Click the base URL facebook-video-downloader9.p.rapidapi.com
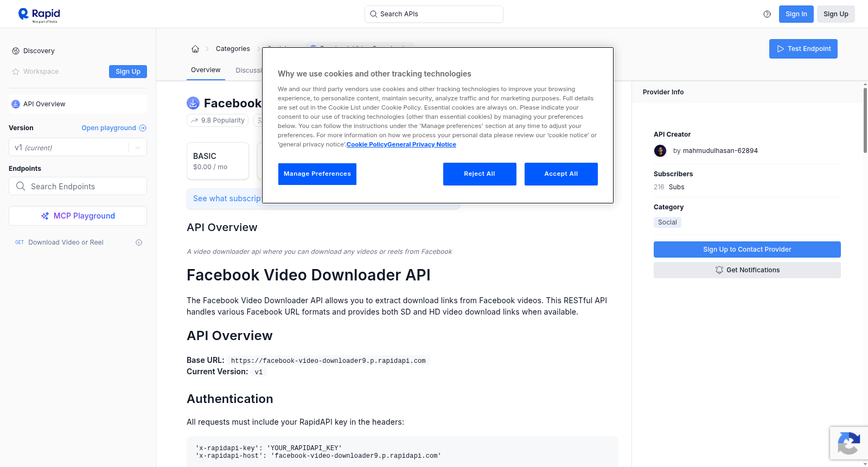 click(x=328, y=361)
